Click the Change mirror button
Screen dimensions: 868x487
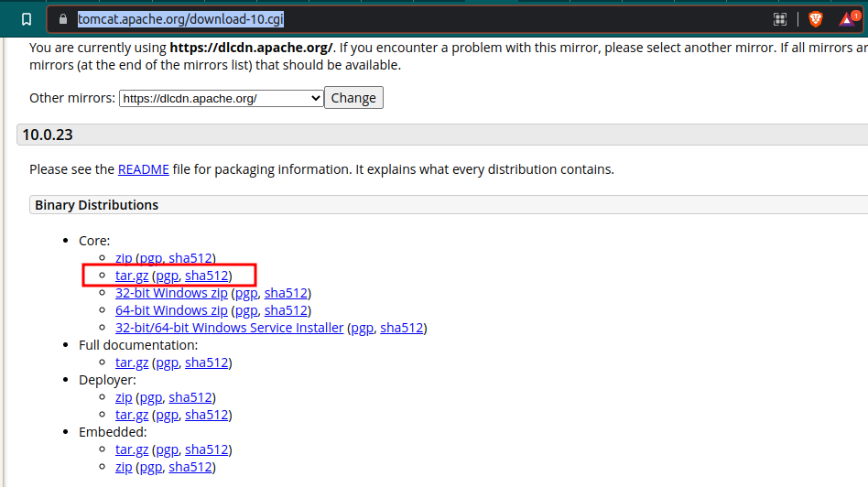pos(353,98)
